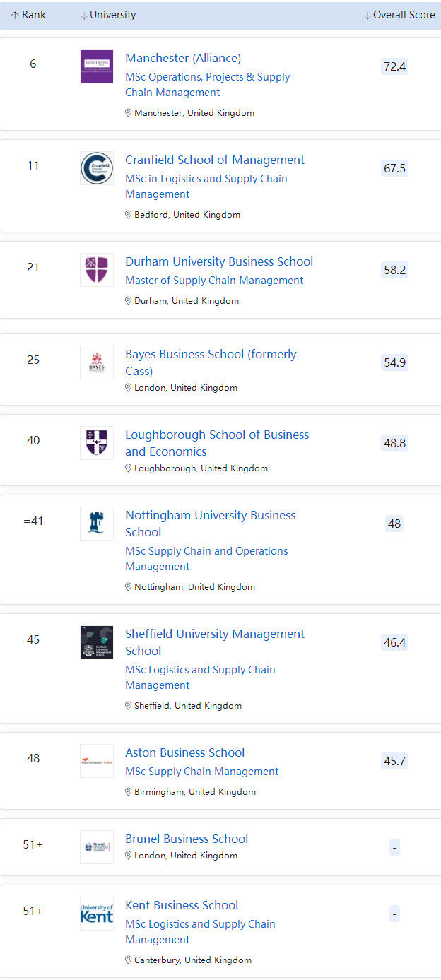Image resolution: width=441 pixels, height=980 pixels.
Task: Open Durham University Business School link
Action: click(219, 261)
